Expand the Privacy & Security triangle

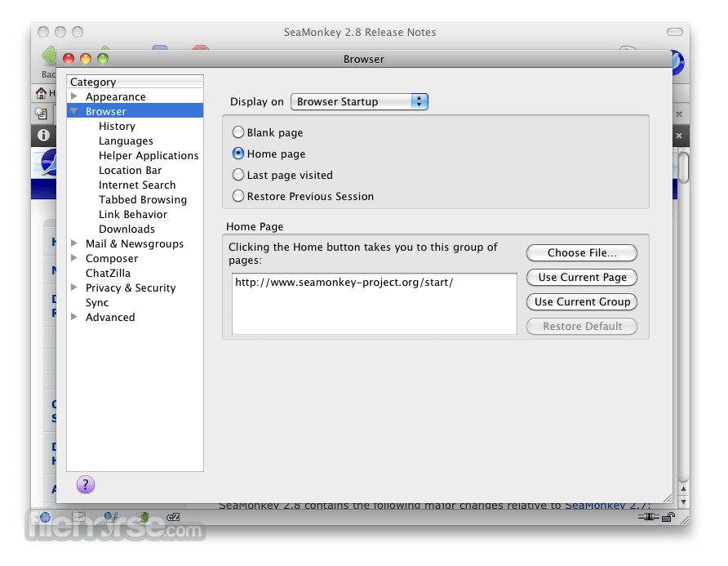tap(74, 287)
